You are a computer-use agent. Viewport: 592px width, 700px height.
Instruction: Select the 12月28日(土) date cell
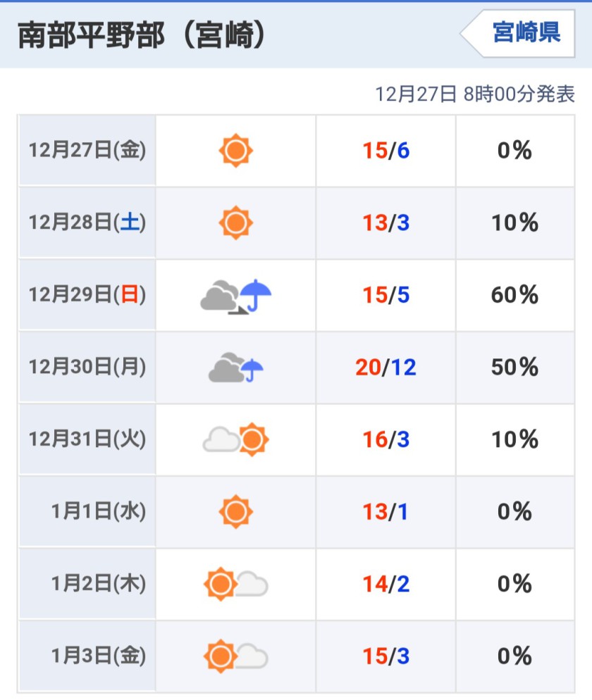(x=87, y=223)
